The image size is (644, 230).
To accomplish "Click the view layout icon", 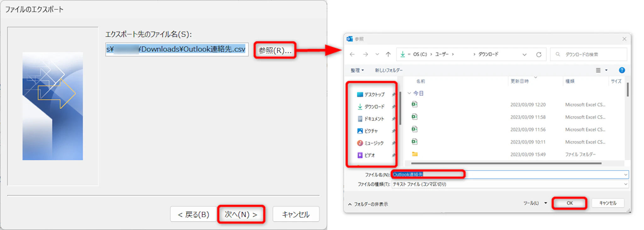I will 598,70.
